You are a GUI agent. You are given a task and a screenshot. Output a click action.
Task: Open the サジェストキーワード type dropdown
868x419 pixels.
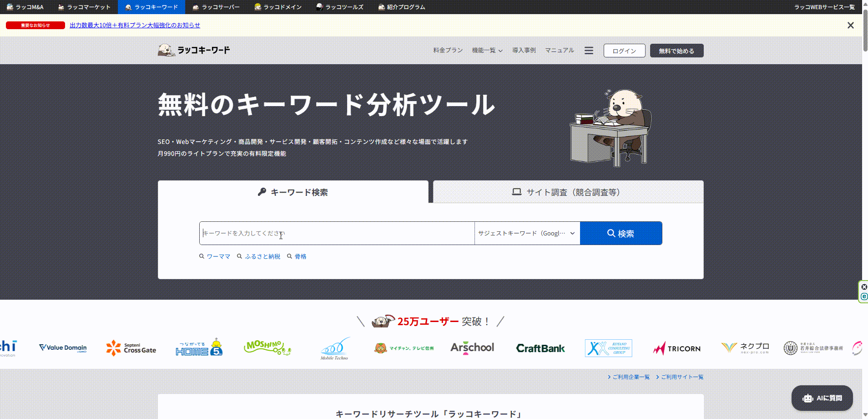(x=527, y=233)
